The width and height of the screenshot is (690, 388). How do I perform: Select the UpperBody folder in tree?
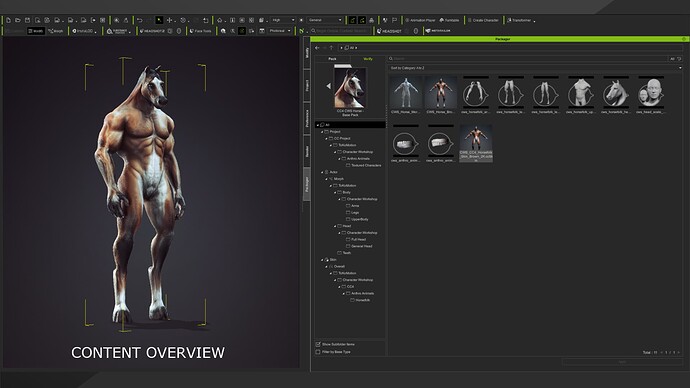(x=357, y=219)
